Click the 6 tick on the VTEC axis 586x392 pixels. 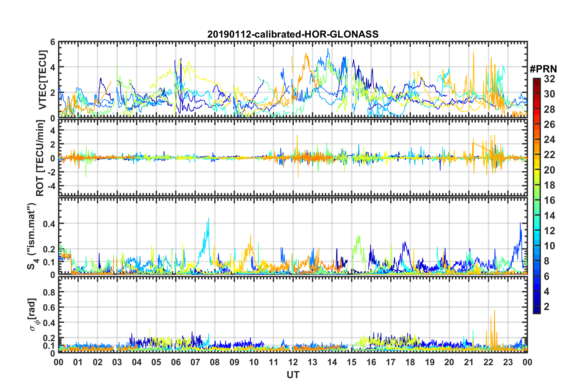pos(53,42)
